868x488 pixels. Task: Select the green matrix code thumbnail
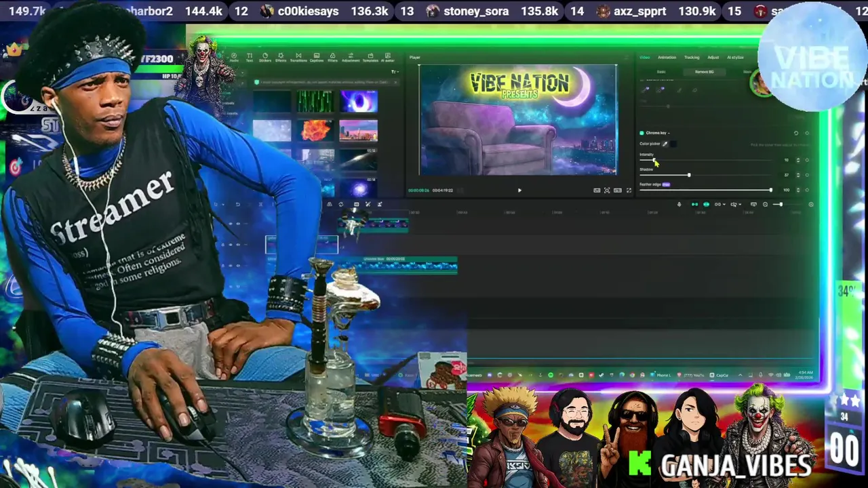(x=315, y=101)
